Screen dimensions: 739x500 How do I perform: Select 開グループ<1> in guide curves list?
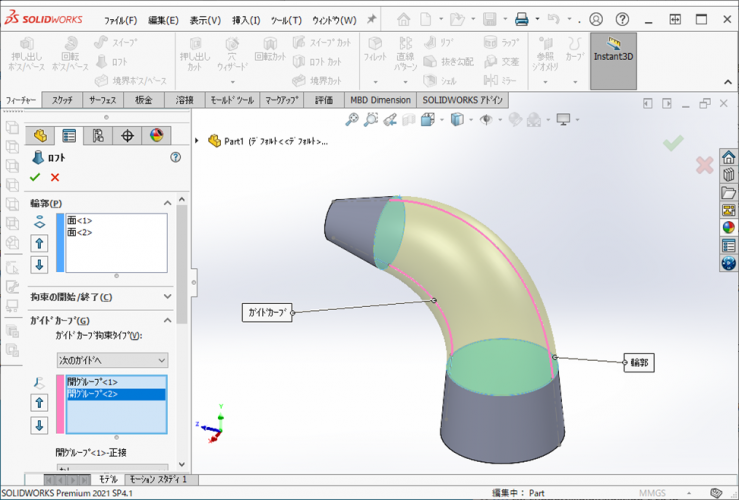tap(92, 382)
